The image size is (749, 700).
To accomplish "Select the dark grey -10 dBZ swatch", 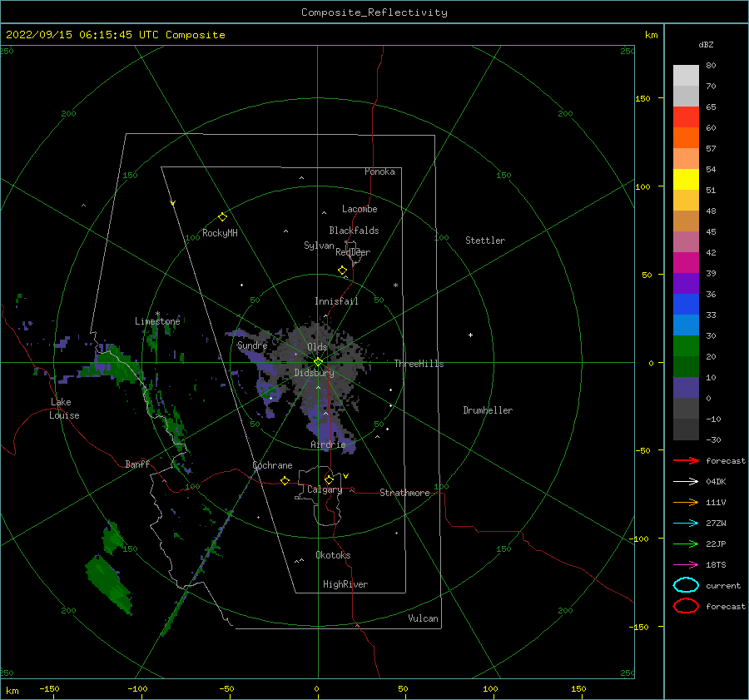I will tap(686, 429).
